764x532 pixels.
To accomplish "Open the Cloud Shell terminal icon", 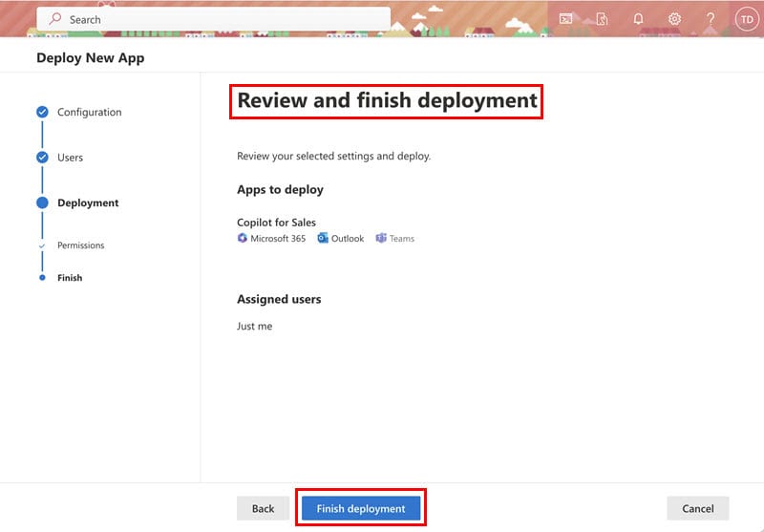I will point(565,19).
